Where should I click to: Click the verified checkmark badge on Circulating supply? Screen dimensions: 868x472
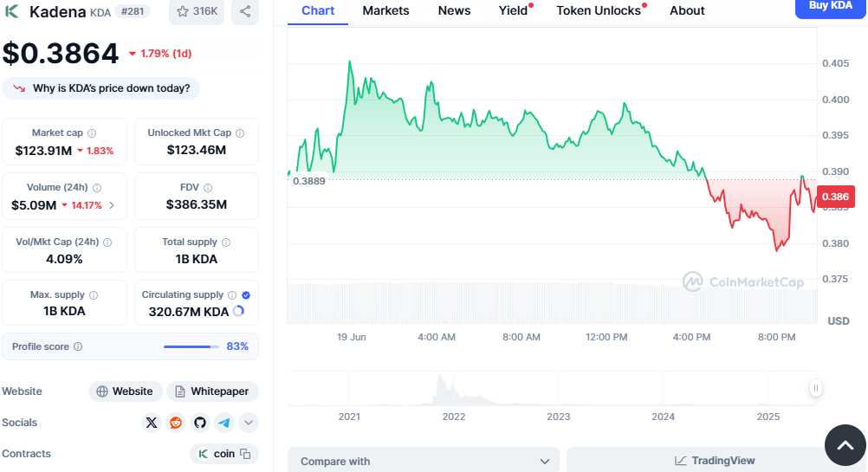coord(246,295)
